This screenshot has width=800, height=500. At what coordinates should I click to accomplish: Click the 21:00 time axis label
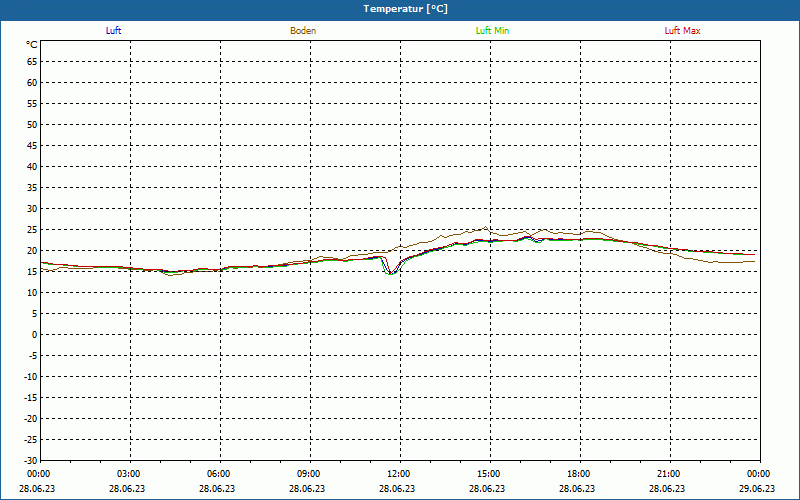(668, 474)
